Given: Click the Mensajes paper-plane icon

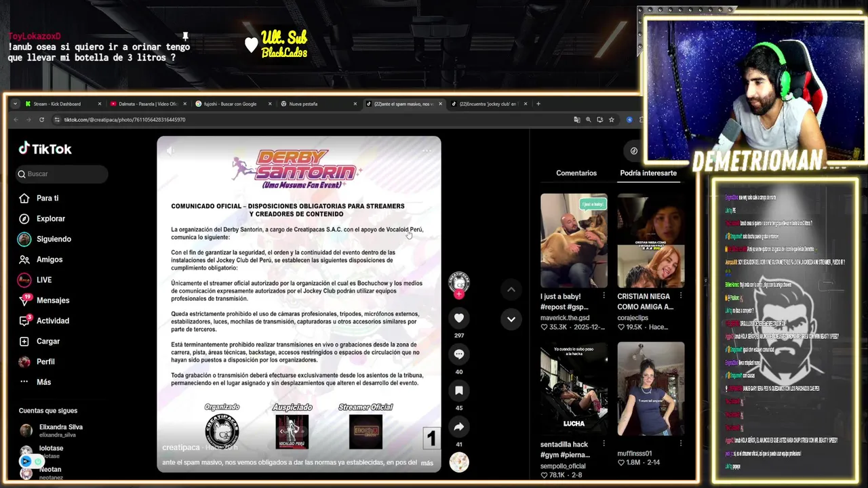Looking at the screenshot, I should (x=24, y=300).
